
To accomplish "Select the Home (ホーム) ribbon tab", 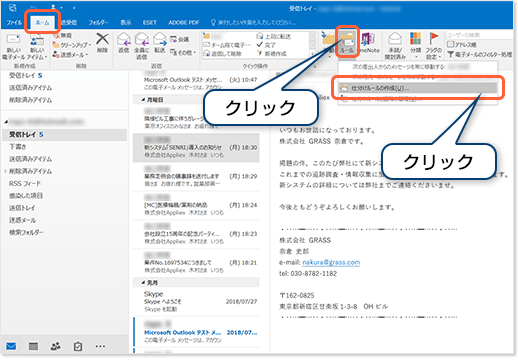I will [42, 22].
